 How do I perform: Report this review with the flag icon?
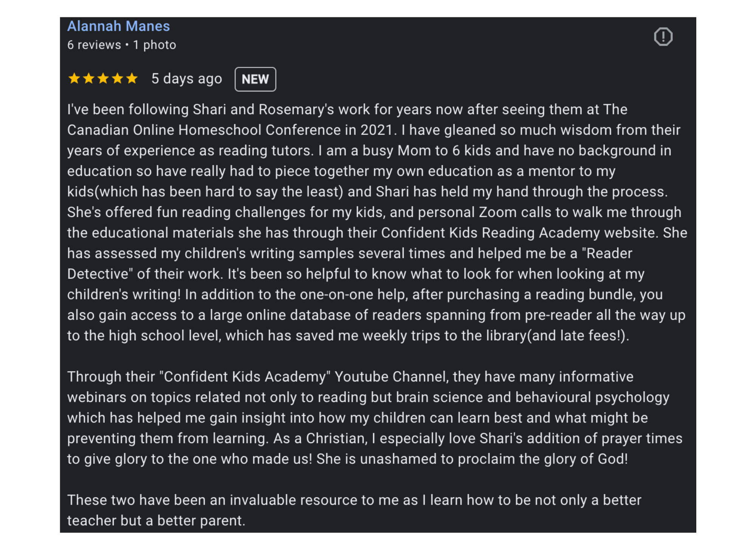pos(663,37)
